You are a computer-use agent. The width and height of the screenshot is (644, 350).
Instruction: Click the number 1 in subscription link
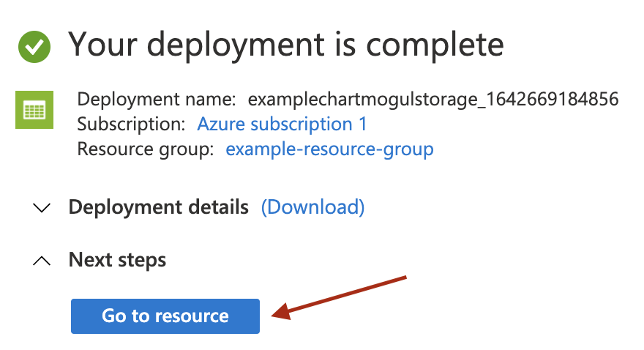click(362, 124)
